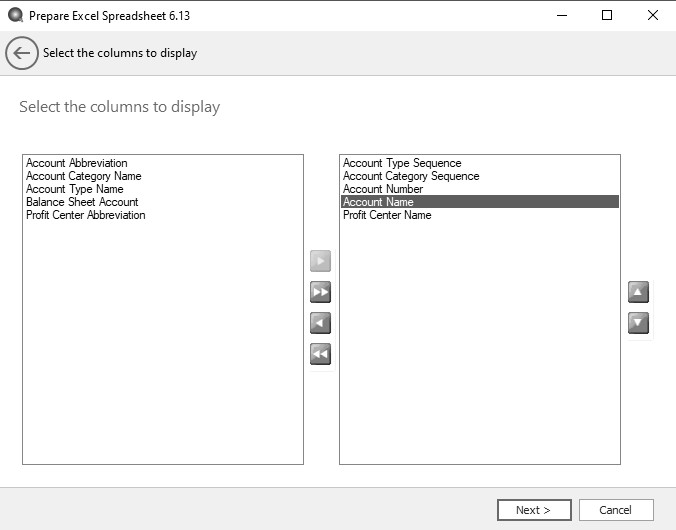676x530 pixels.
Task: Choose Account Type Name from left list
Action: point(75,189)
